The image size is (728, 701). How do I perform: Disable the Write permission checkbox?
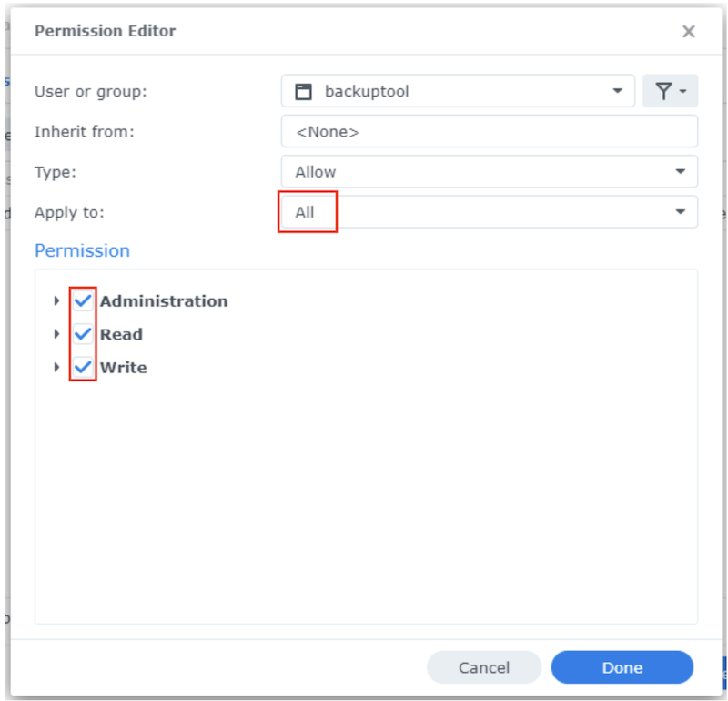point(83,368)
